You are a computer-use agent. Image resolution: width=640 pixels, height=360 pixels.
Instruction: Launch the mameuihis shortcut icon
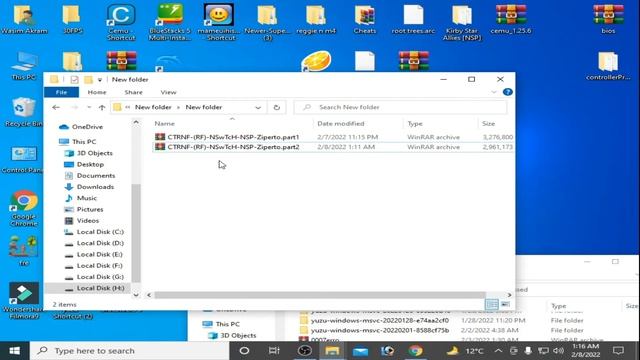click(x=219, y=22)
